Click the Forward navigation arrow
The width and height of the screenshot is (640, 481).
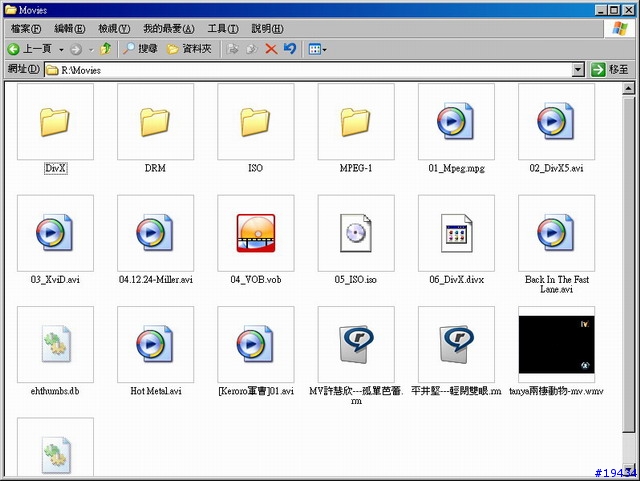point(76,49)
